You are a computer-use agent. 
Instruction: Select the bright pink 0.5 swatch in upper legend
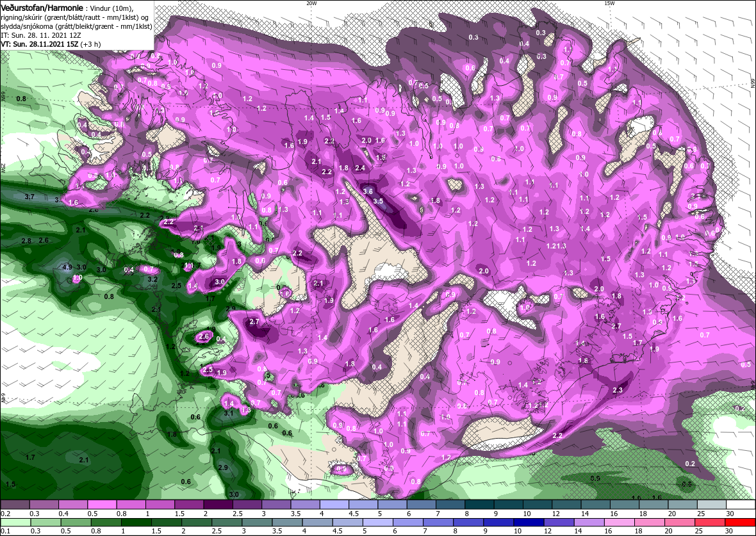click(x=103, y=504)
